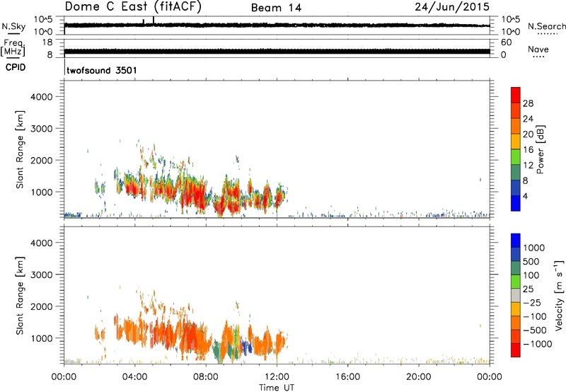This screenshot has height=392, width=566.
Task: Click the '16:00' time tick label
Action: tap(347, 377)
